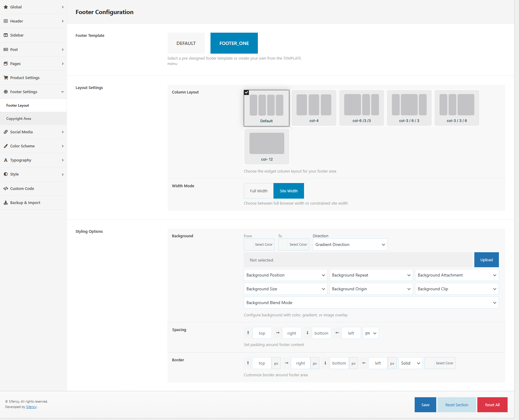The width and height of the screenshot is (519, 420).
Task: Open the Gradient Direction dropdown
Action: pyautogui.click(x=350, y=244)
